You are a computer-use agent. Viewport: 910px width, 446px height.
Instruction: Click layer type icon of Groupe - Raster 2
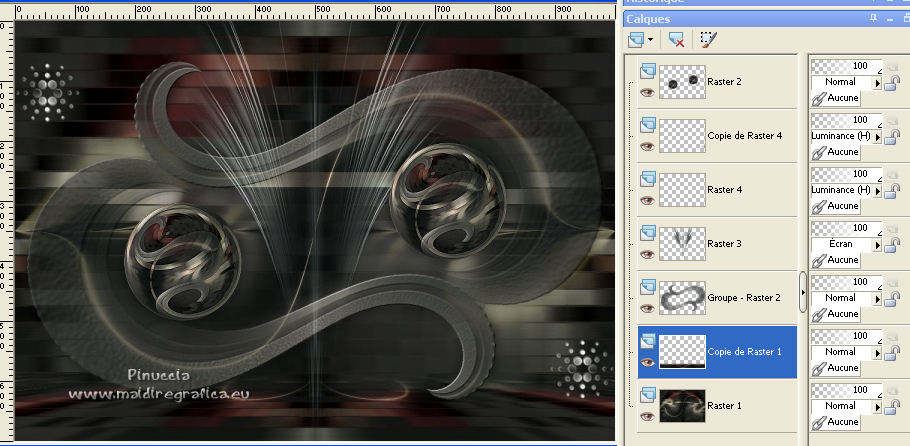(x=648, y=287)
